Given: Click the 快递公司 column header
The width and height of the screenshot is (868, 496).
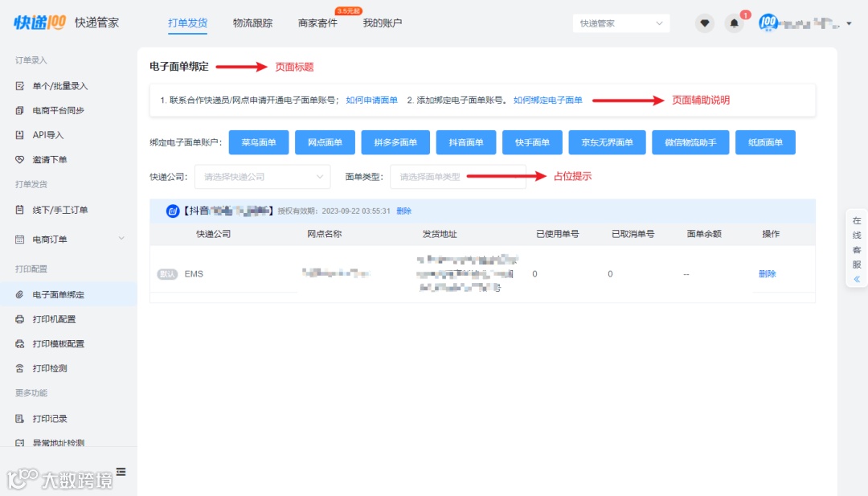Looking at the screenshot, I should pyautogui.click(x=213, y=234).
